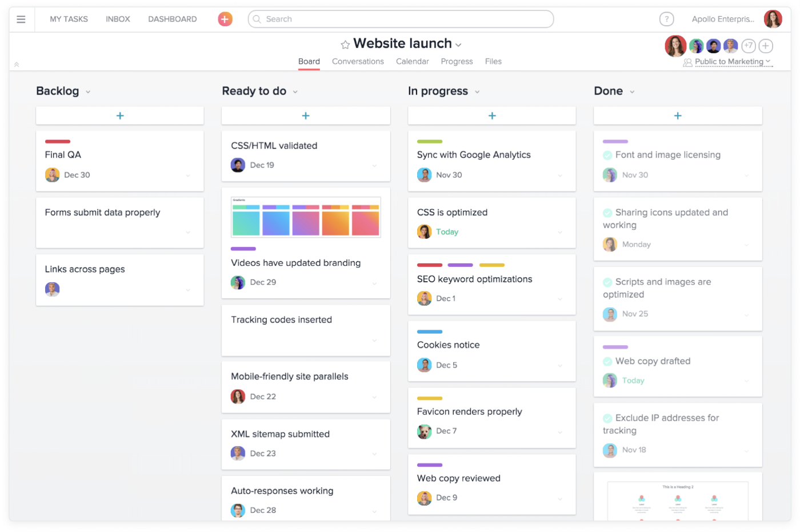This screenshot has height=532, width=800.
Task: Uncheck the Font and image licensing task
Action: click(x=607, y=155)
